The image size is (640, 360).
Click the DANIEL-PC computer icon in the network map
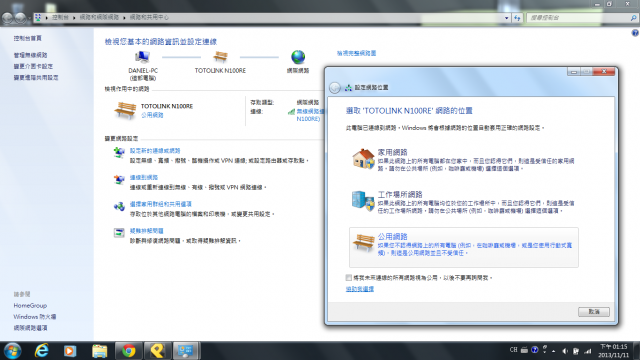pyautogui.click(x=142, y=57)
